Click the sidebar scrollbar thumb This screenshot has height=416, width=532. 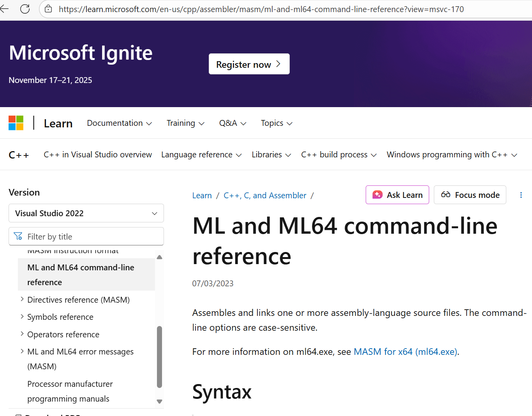[159, 357]
